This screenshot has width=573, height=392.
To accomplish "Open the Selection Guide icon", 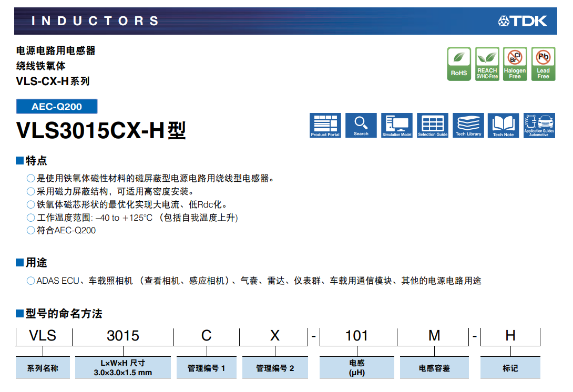I will coord(433,126).
